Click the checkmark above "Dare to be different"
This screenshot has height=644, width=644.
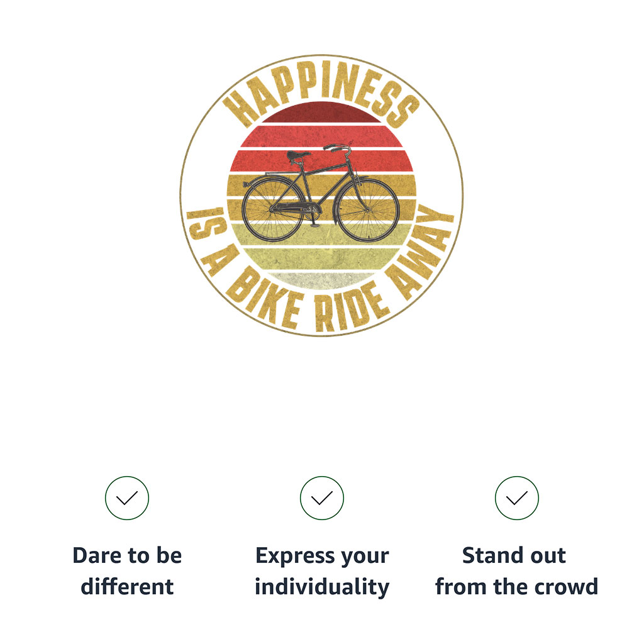pos(127,498)
